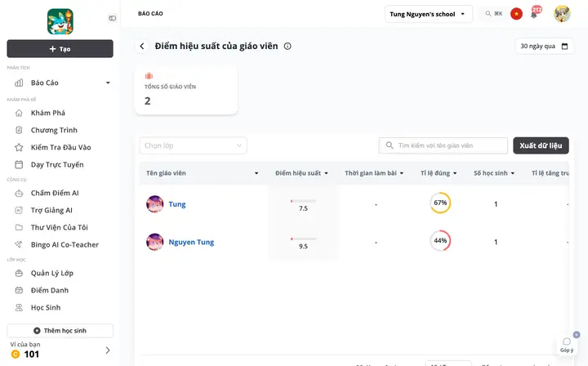Viewport: 588px width, 366px height.
Task: Focus the teacher name search field
Action: click(x=443, y=145)
